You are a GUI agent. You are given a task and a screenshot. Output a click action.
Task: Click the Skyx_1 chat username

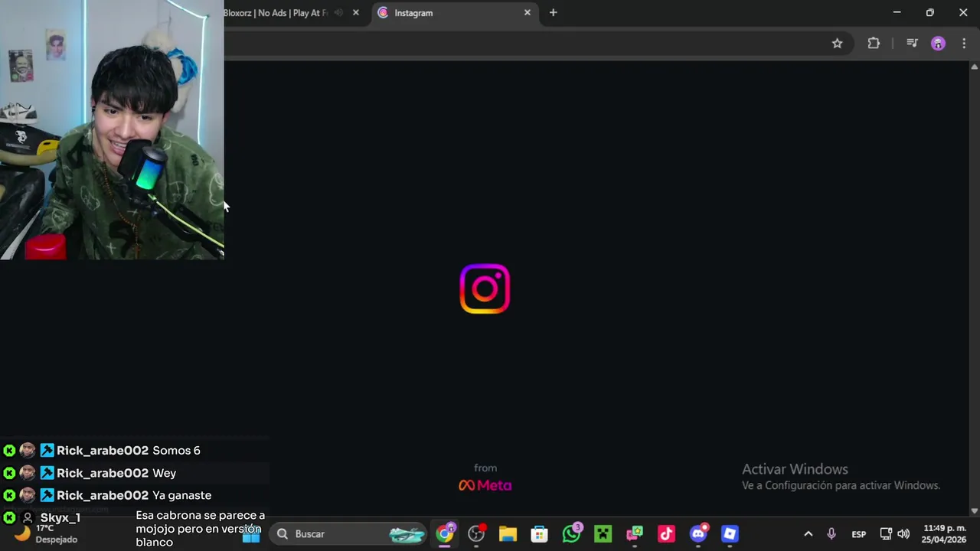[x=60, y=518]
